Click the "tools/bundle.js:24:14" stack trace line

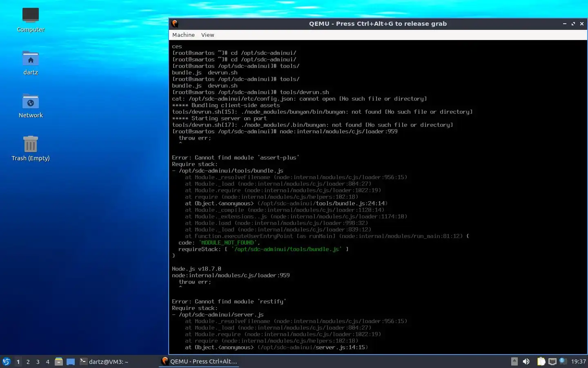tap(286, 203)
